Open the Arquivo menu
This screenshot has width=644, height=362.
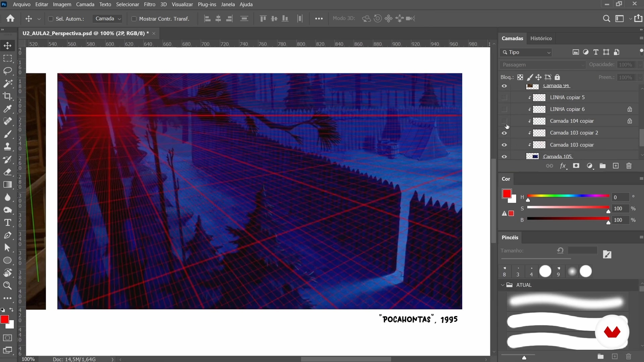click(21, 4)
